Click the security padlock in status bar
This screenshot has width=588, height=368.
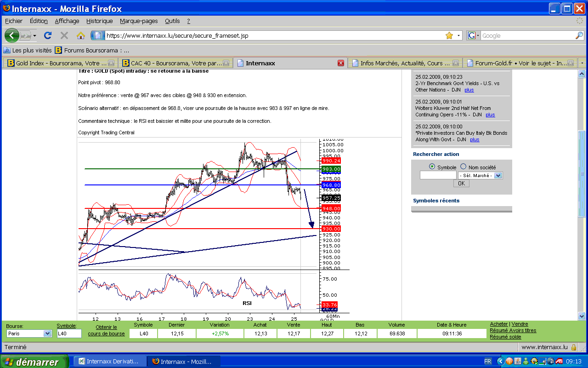click(574, 347)
